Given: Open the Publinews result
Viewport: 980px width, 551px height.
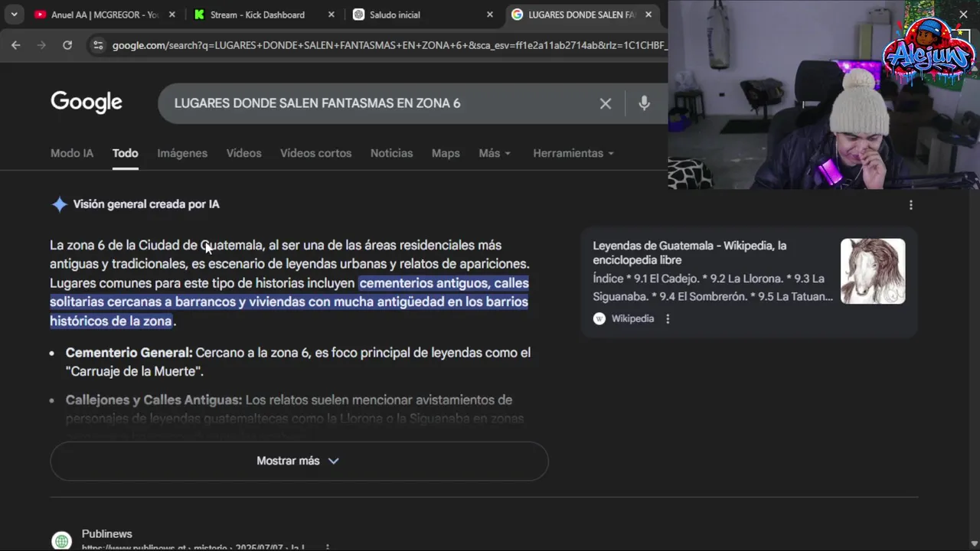Looking at the screenshot, I should pyautogui.click(x=107, y=533).
